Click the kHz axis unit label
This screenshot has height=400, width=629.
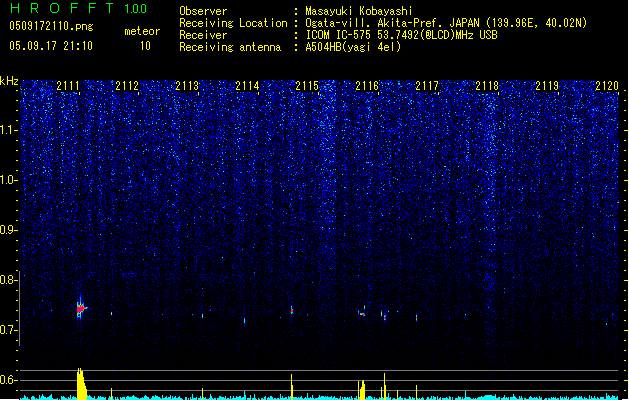9,81
